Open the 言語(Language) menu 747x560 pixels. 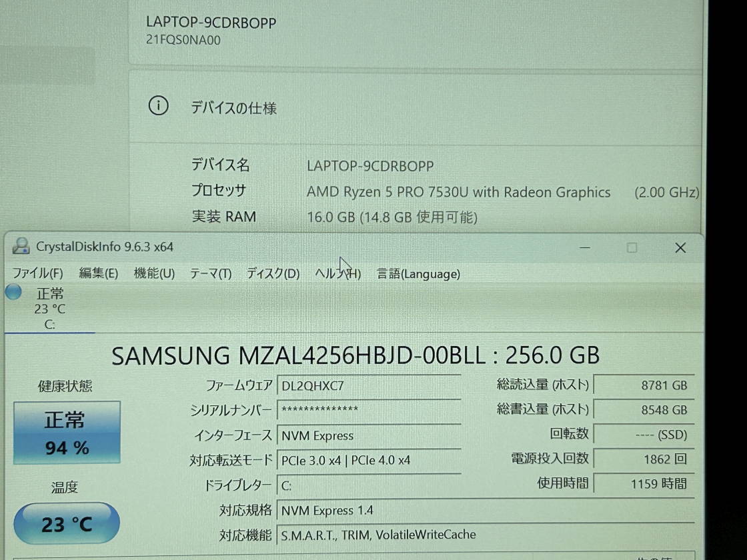[x=418, y=273]
